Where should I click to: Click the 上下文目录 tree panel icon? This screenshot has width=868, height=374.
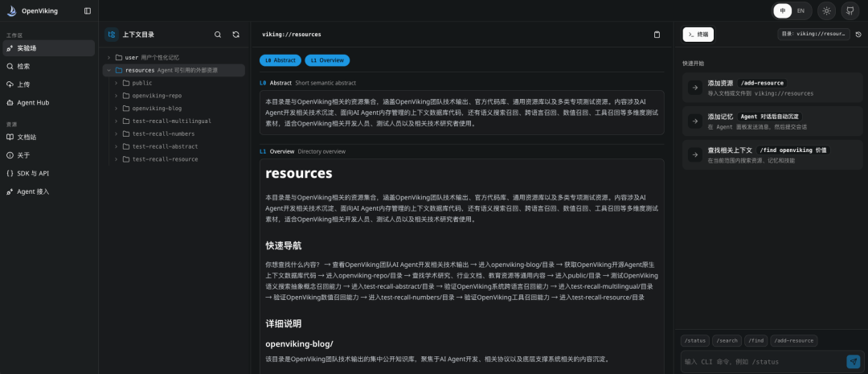pos(111,35)
